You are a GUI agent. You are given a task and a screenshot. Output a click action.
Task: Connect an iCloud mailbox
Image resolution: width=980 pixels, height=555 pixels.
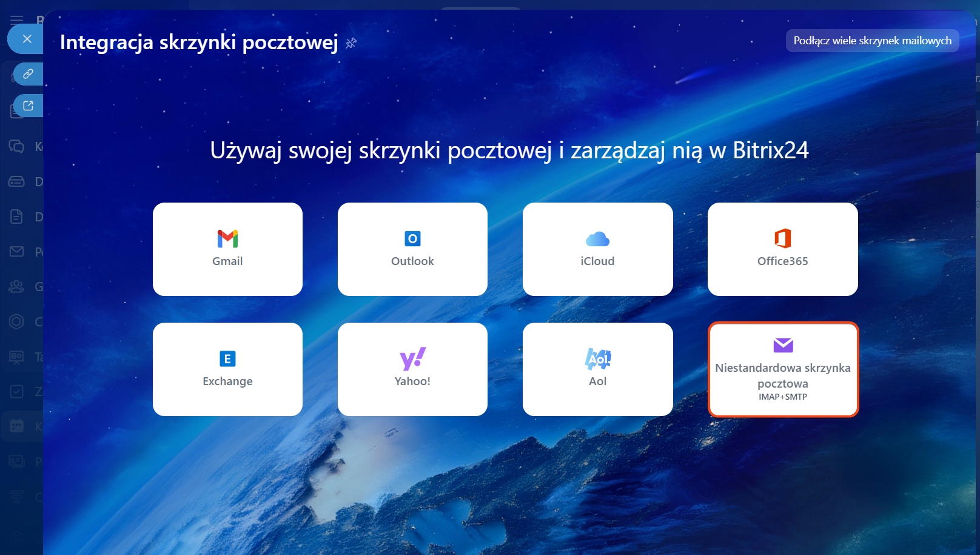[x=597, y=249]
